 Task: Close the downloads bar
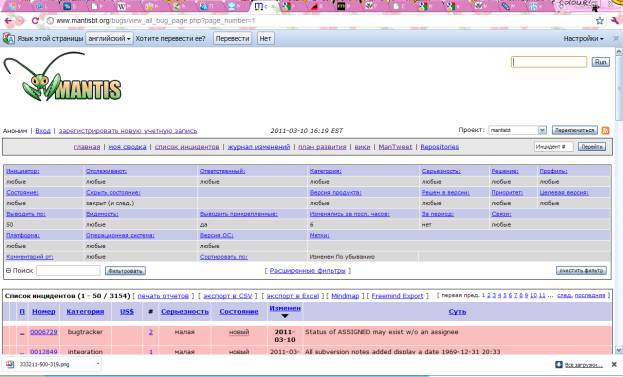(614, 364)
